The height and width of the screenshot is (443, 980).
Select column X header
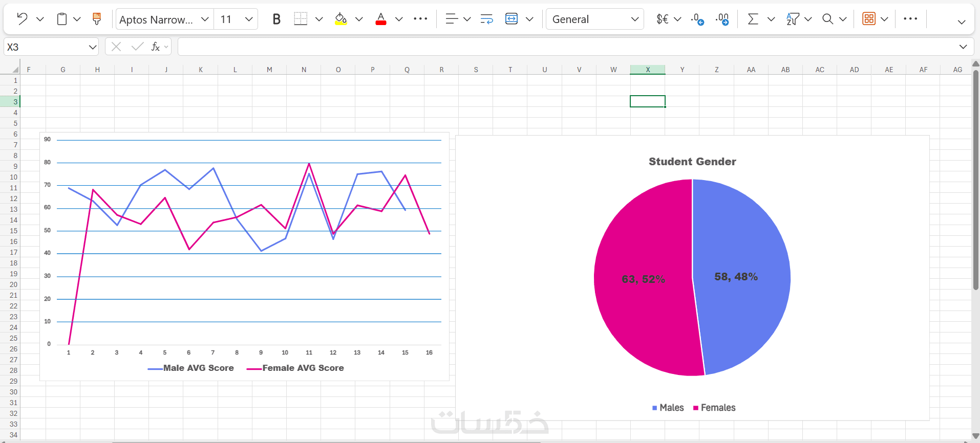(648, 70)
